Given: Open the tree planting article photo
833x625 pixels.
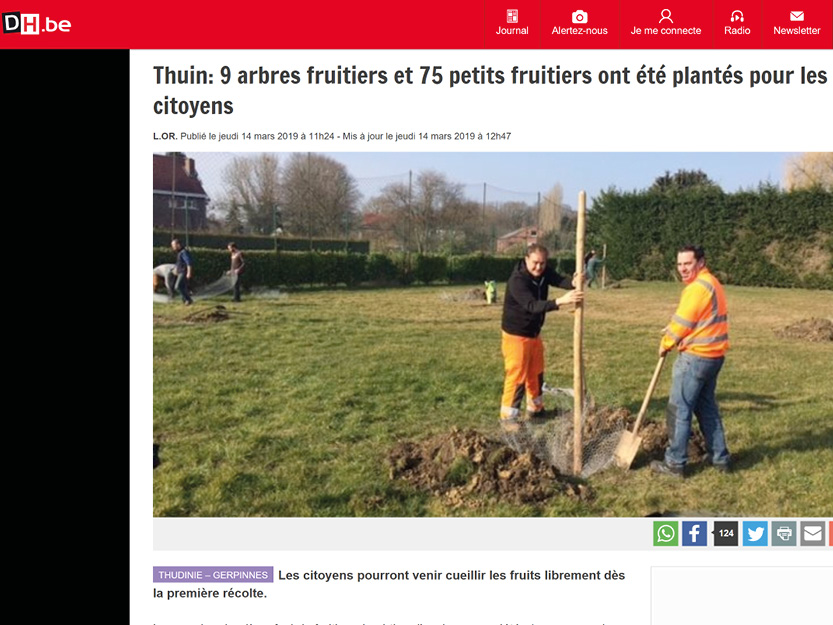Looking at the screenshot, I should [x=492, y=335].
